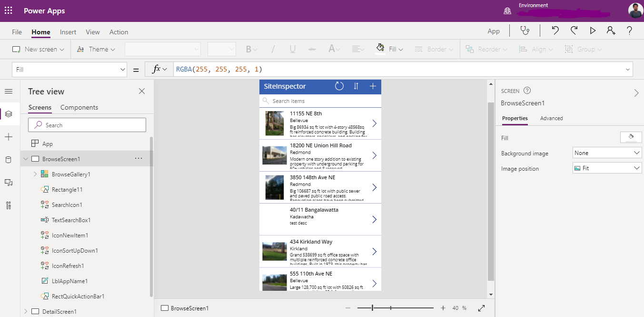Open the app launcher waffle icon

[x=9, y=10]
